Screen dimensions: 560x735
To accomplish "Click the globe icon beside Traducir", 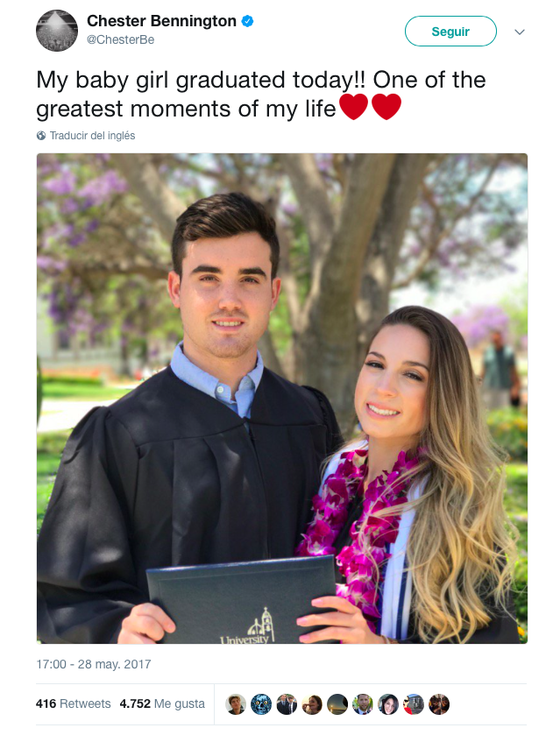I will tap(41, 136).
